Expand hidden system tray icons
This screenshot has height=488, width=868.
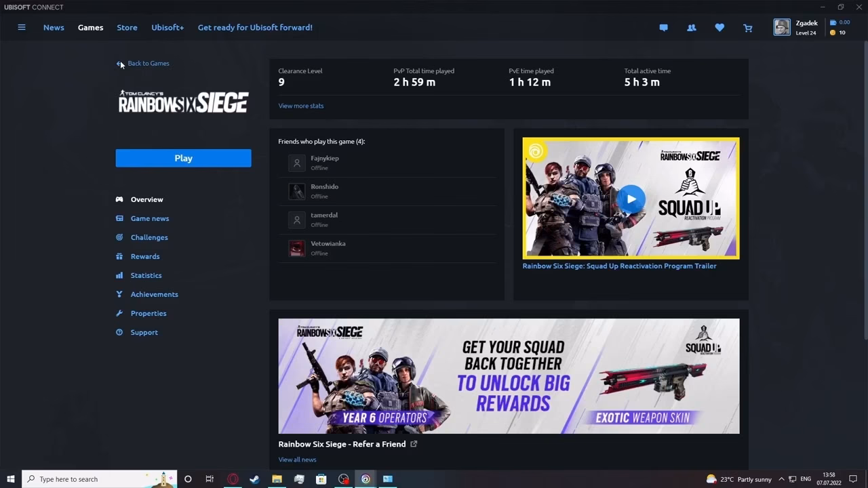click(781, 479)
